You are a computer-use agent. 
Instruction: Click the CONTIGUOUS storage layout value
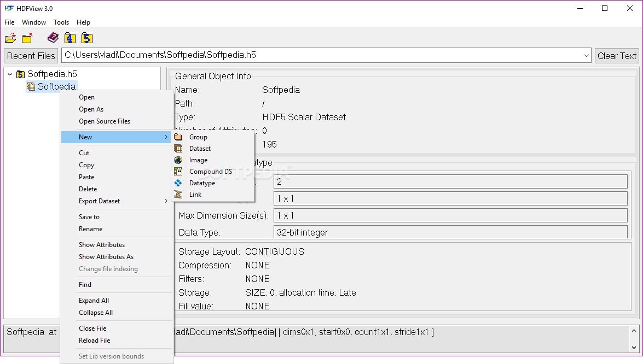tap(275, 251)
